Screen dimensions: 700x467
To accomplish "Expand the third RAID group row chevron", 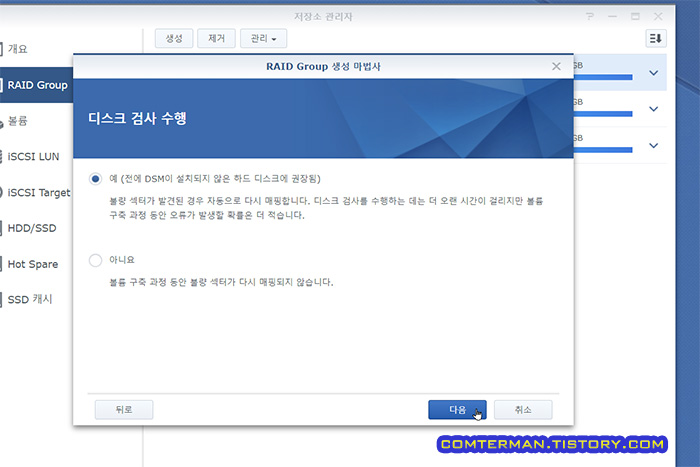I will click(x=654, y=145).
